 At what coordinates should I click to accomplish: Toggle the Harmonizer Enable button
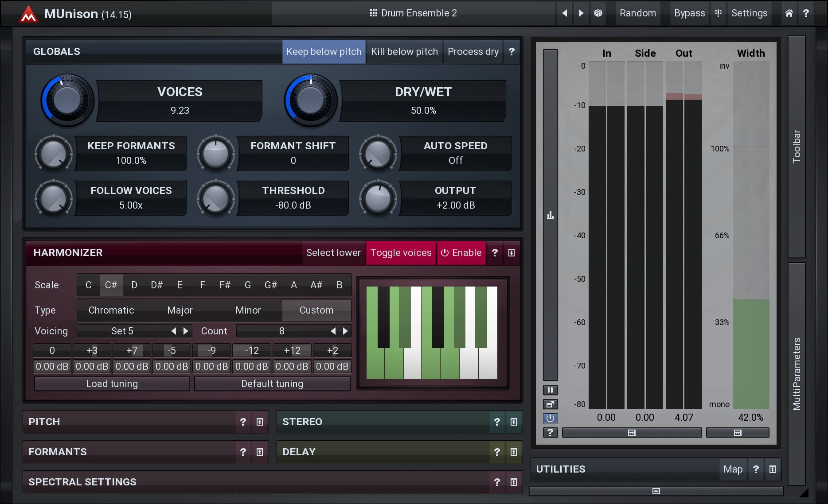[461, 253]
